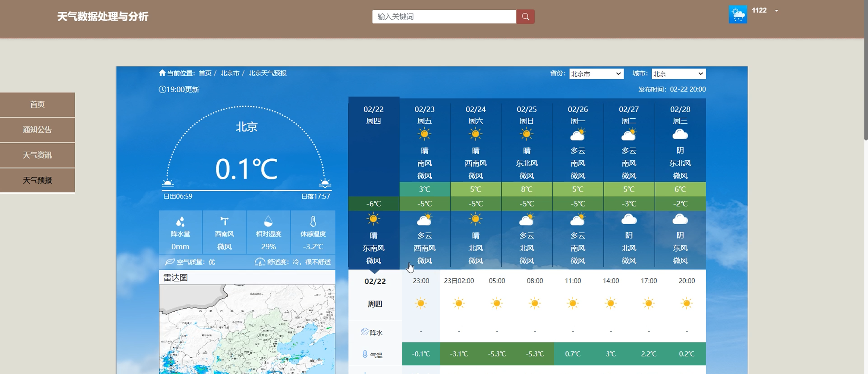Open 通知公告 in the sidebar
The image size is (868, 374).
tap(37, 130)
